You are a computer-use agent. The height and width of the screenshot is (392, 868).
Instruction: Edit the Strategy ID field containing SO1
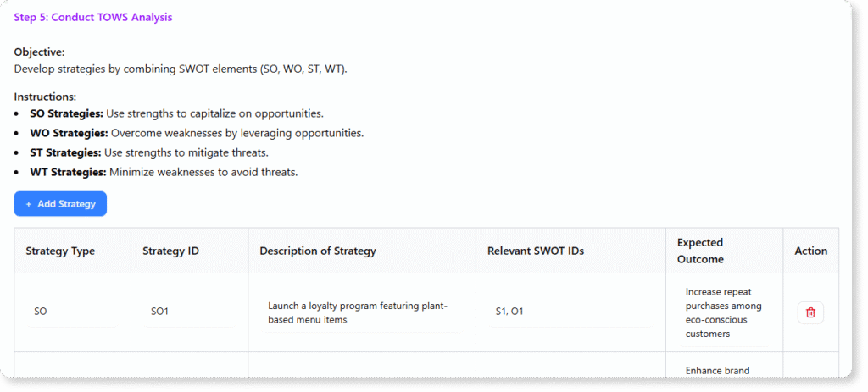pos(189,312)
